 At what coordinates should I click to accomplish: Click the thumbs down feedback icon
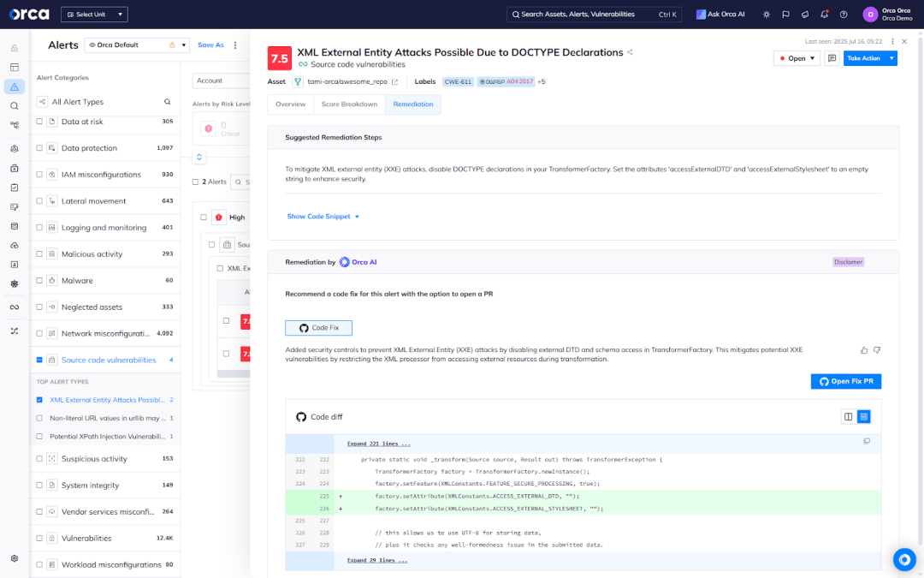pos(877,350)
